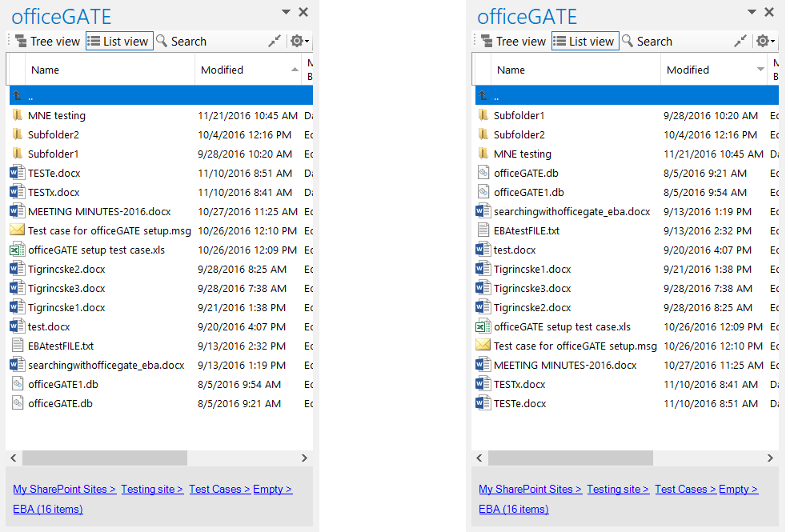This screenshot has height=532, width=786.
Task: Open settings gear in the left panel
Action: tap(296, 42)
